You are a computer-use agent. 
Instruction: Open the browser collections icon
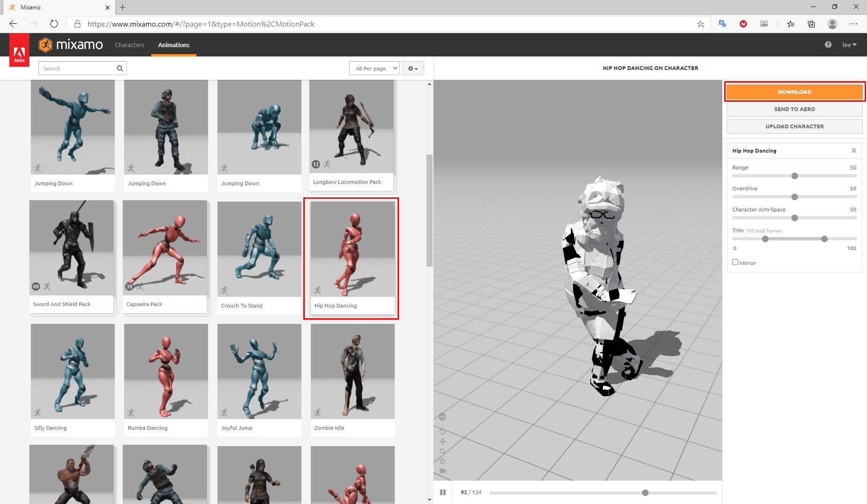coord(811,24)
